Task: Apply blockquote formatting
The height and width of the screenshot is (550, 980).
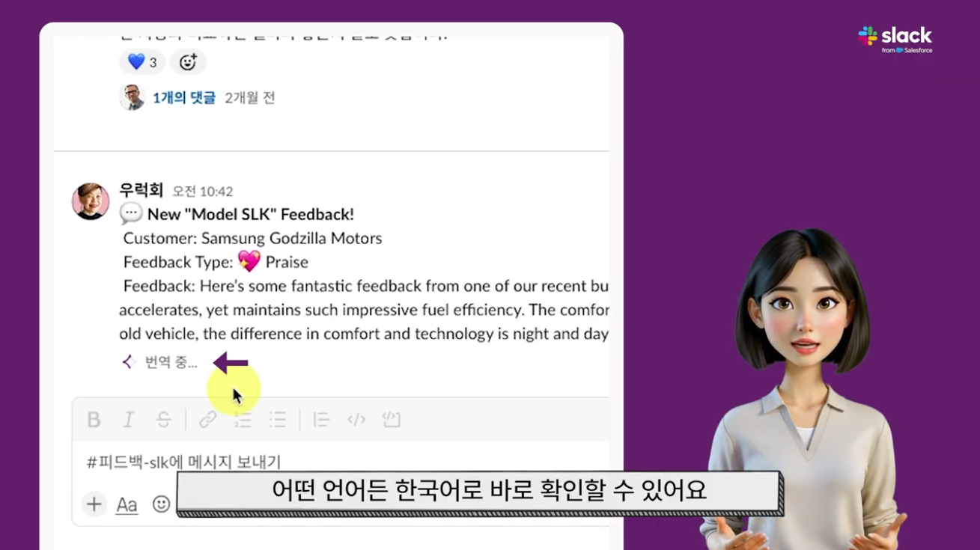Action: [321, 420]
